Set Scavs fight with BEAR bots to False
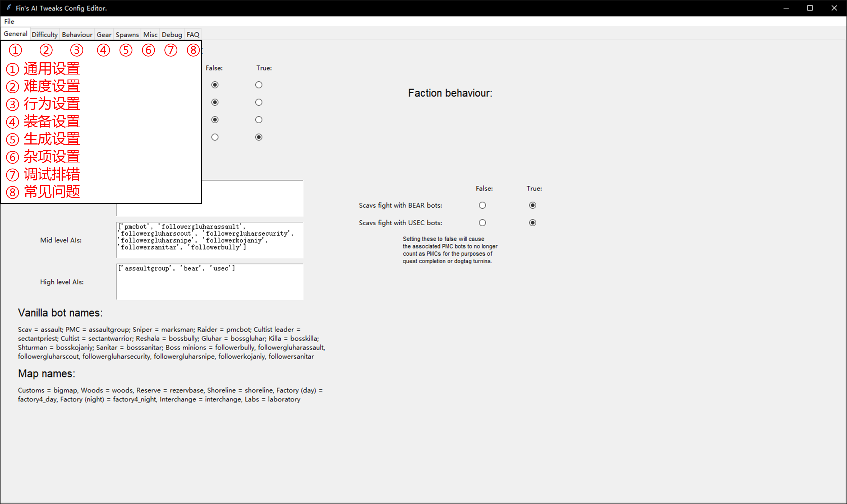The height and width of the screenshot is (504, 847). click(482, 205)
